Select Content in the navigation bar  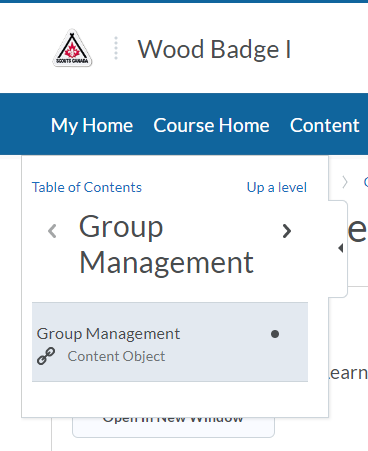pyautogui.click(x=324, y=125)
